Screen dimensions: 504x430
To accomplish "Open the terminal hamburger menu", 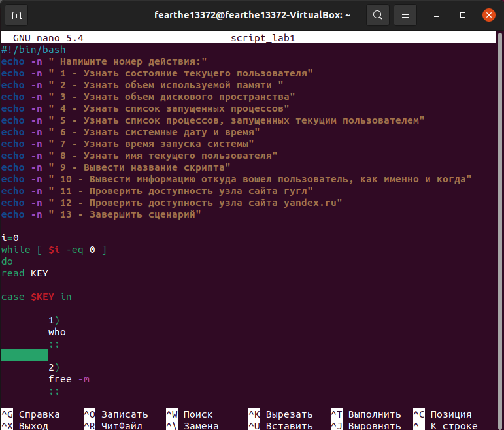I will click(x=405, y=15).
